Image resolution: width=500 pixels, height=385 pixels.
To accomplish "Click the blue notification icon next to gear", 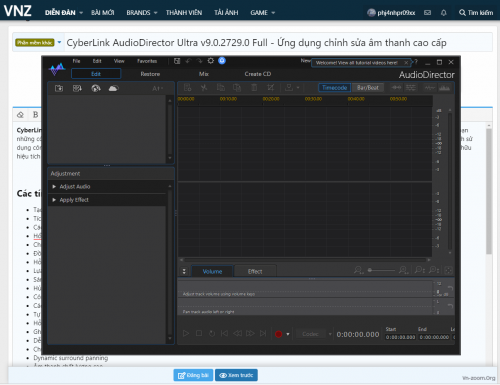I will click(222, 61).
